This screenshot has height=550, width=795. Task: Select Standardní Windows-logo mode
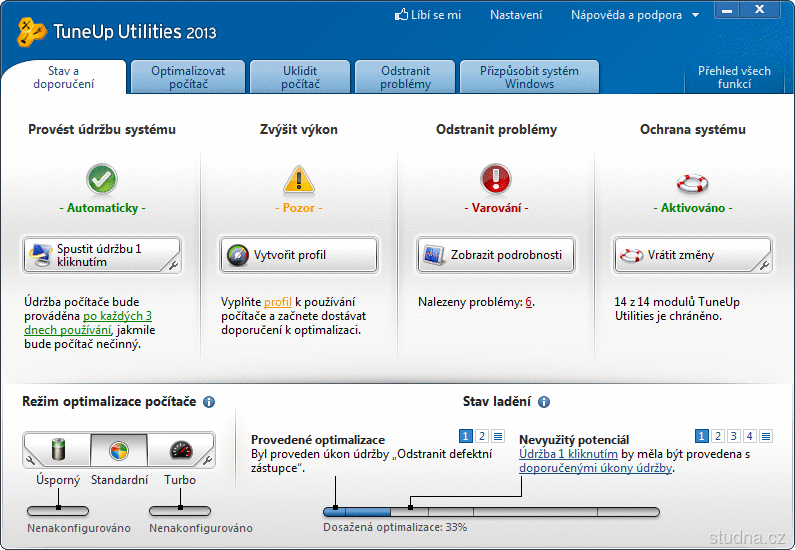point(119,450)
